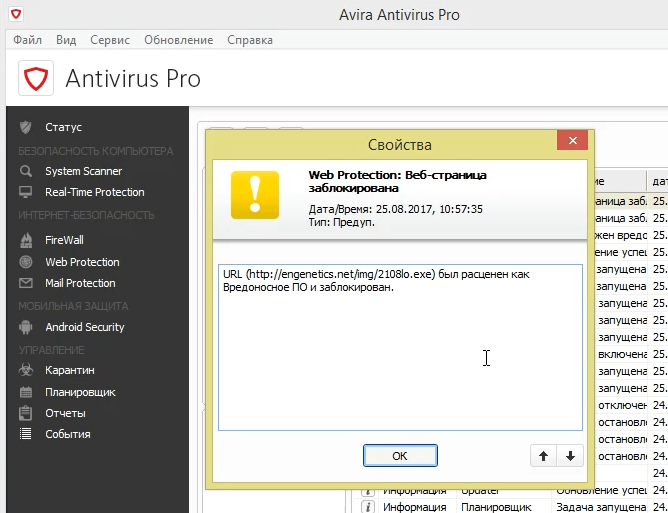Click the Mail Protection envelope icon
Image resolution: width=668 pixels, height=513 pixels.
pyautogui.click(x=26, y=283)
